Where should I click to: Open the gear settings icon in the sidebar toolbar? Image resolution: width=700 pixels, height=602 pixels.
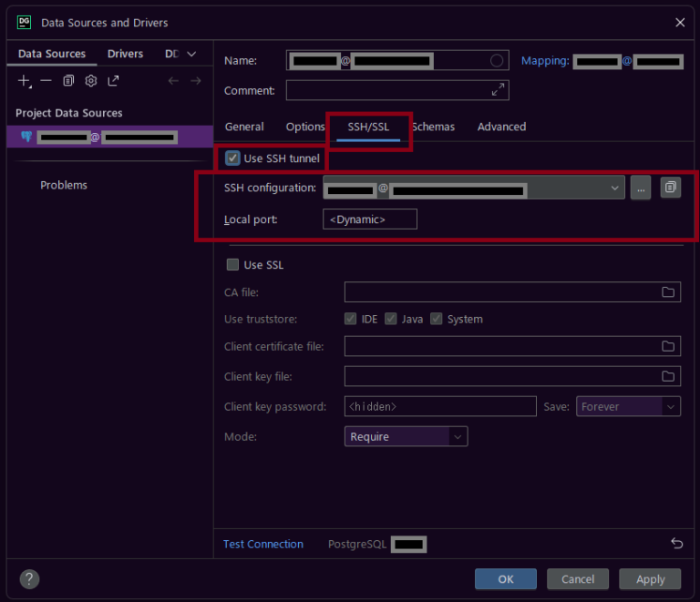tap(90, 81)
